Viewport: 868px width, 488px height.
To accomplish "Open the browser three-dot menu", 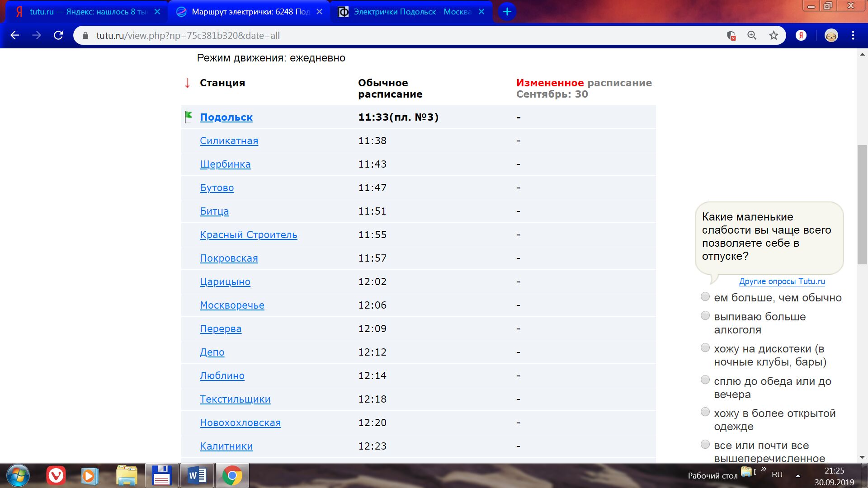I will (853, 35).
